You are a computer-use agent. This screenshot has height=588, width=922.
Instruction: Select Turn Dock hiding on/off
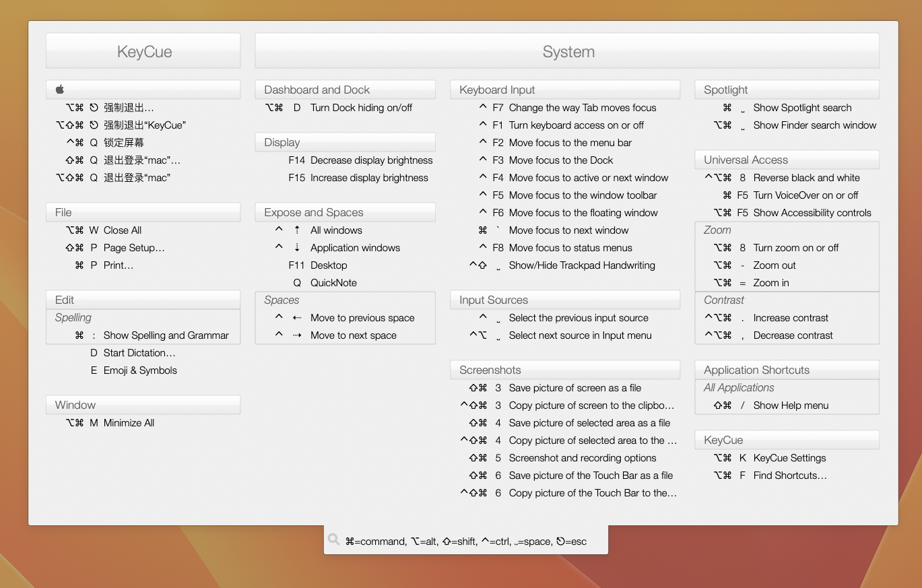tap(345, 108)
